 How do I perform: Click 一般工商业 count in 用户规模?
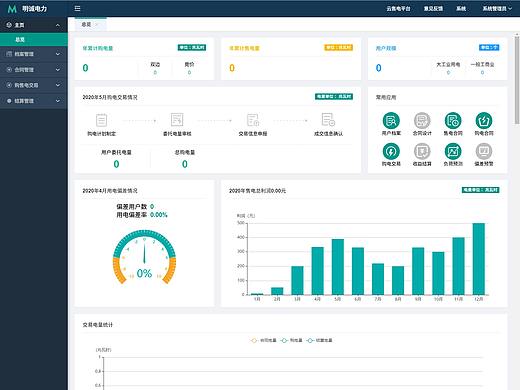482,72
